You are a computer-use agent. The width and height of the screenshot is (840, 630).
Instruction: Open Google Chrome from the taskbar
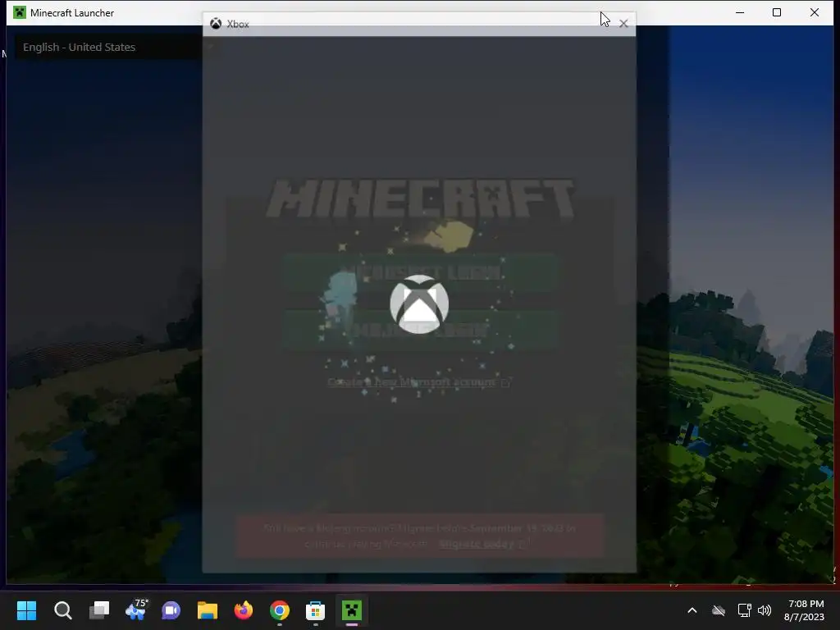pos(280,610)
